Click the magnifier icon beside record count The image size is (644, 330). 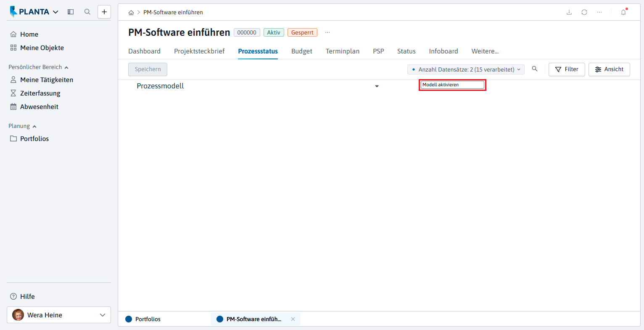(535, 69)
